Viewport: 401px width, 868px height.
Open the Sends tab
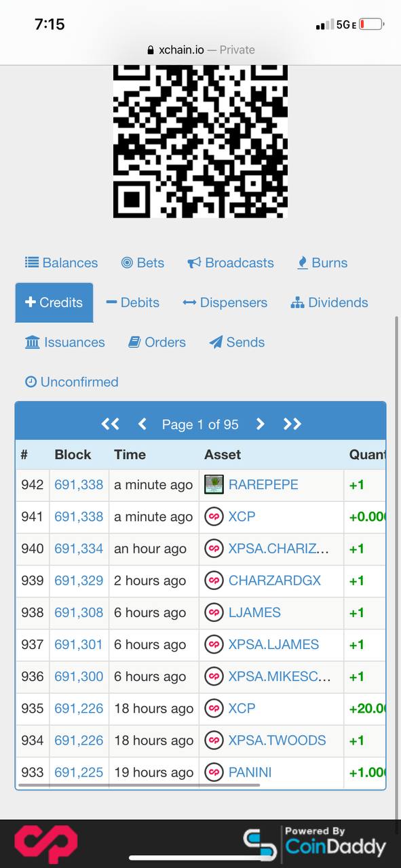pyautogui.click(x=237, y=342)
